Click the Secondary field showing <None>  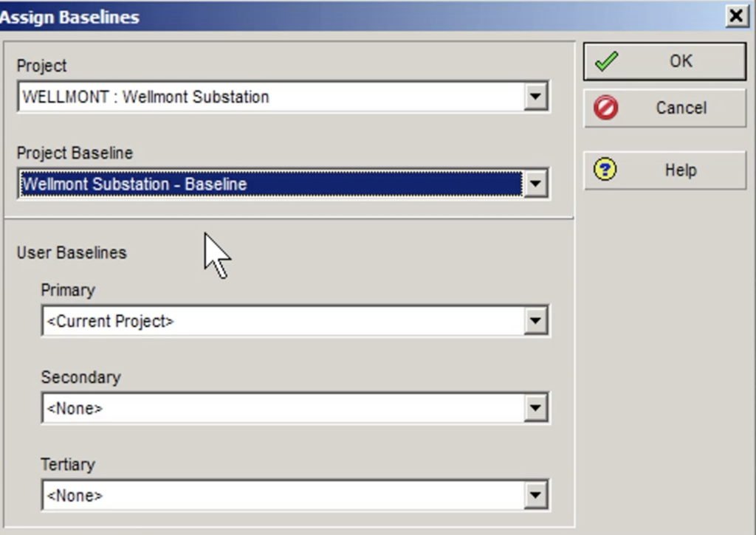[281, 407]
